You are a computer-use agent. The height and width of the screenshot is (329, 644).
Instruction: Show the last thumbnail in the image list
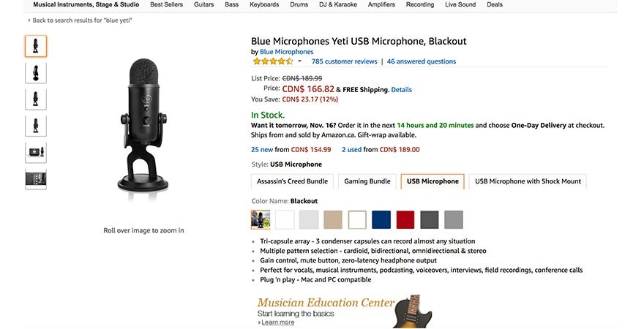coord(36,178)
